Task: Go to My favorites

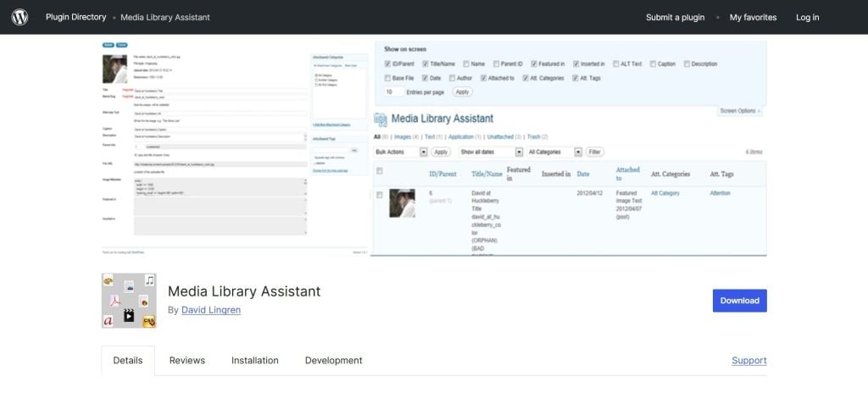Action: pos(753,17)
